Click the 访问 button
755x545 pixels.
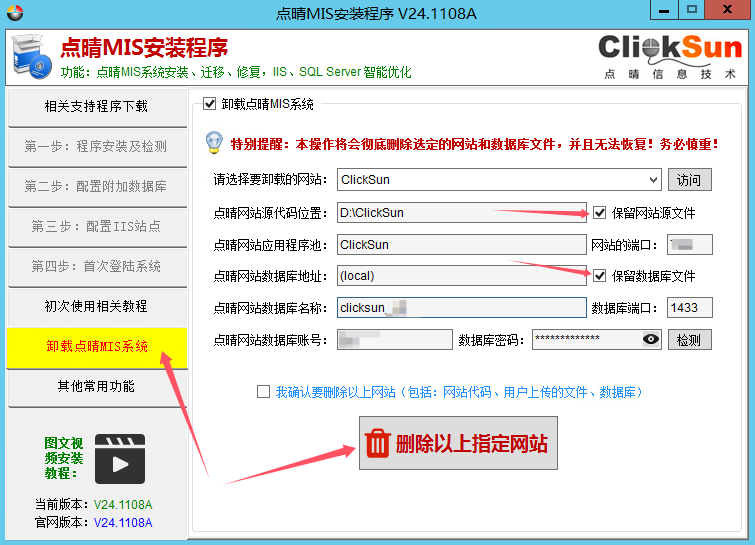(x=690, y=180)
